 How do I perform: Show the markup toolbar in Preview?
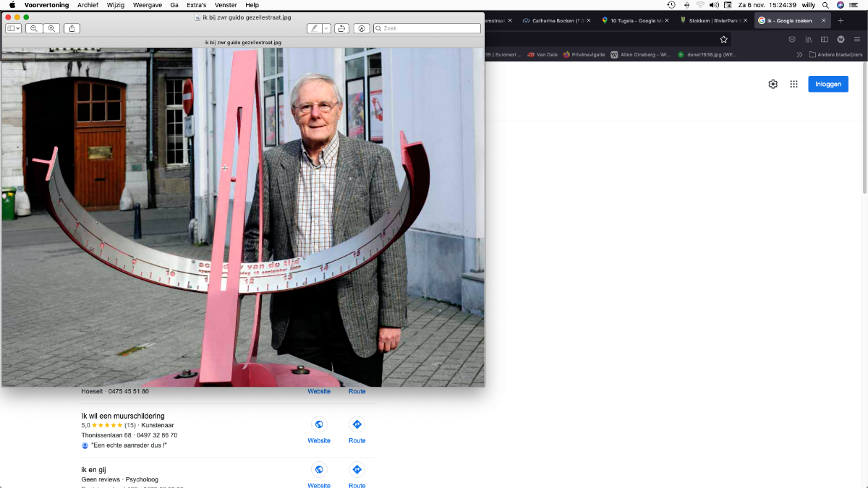point(362,28)
